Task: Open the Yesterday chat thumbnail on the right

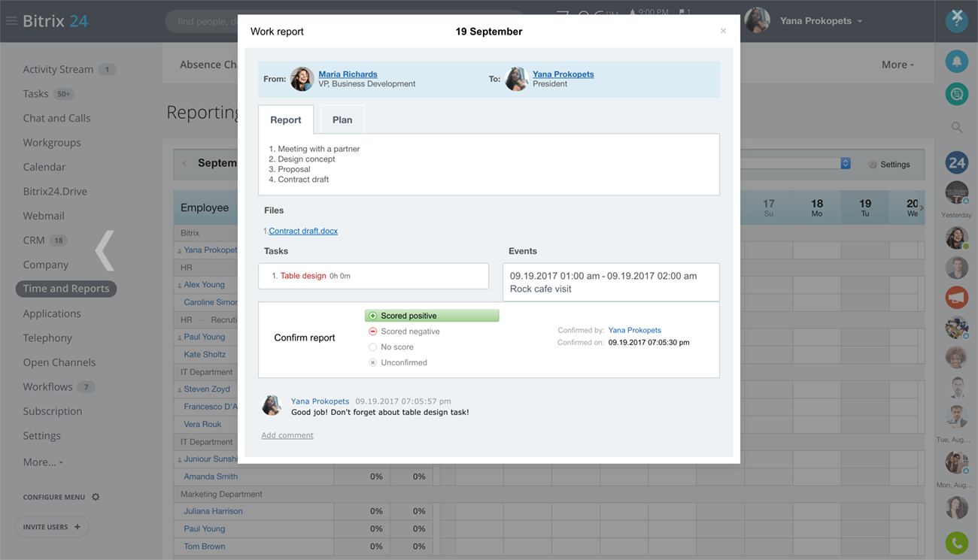Action: coord(956,192)
